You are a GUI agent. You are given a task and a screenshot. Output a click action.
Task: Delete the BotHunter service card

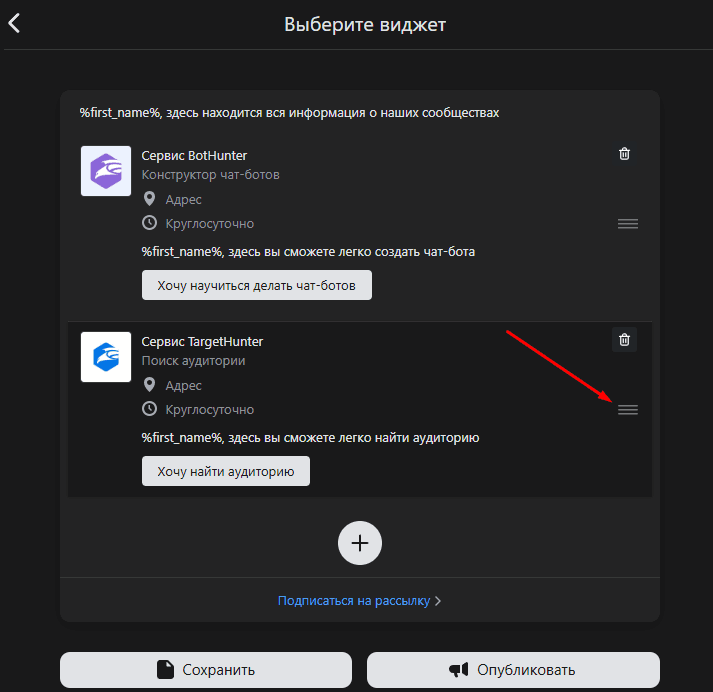pyautogui.click(x=624, y=154)
